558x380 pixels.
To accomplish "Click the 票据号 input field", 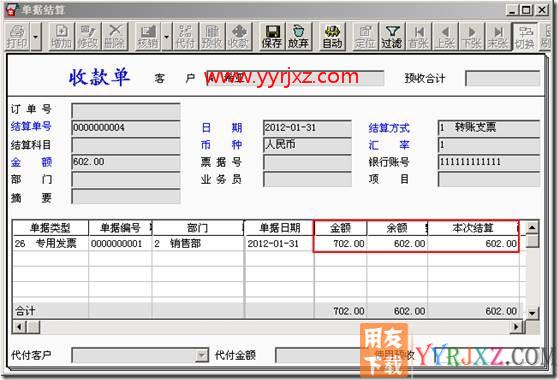I will point(307,162).
